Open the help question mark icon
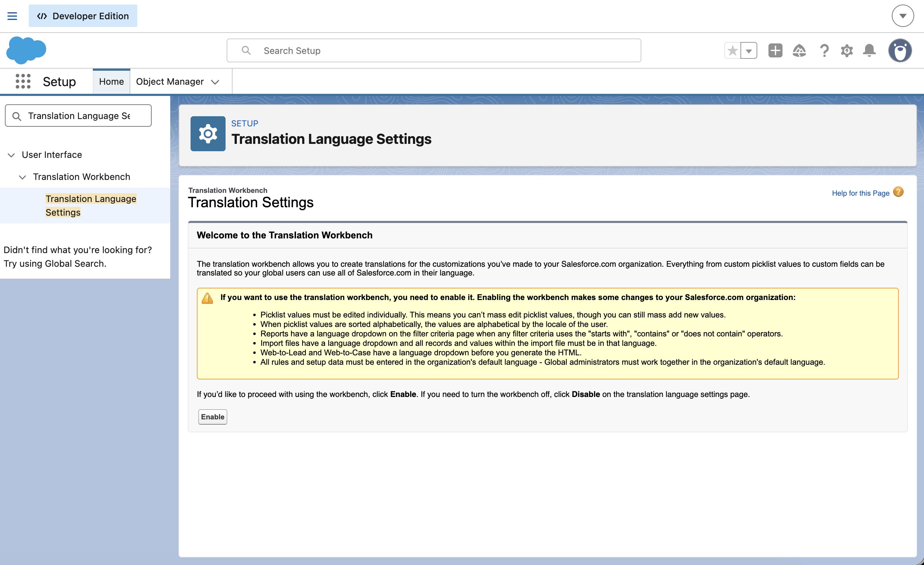Image resolution: width=924 pixels, height=565 pixels. click(824, 50)
